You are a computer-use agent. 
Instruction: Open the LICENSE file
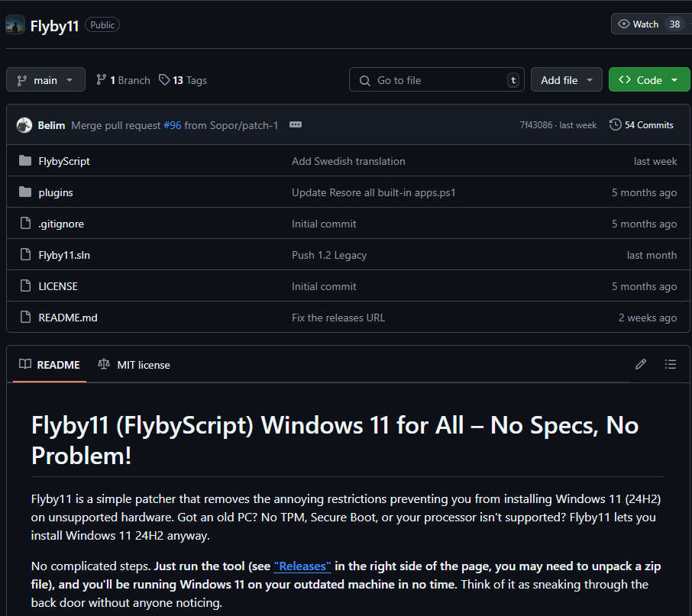(58, 286)
